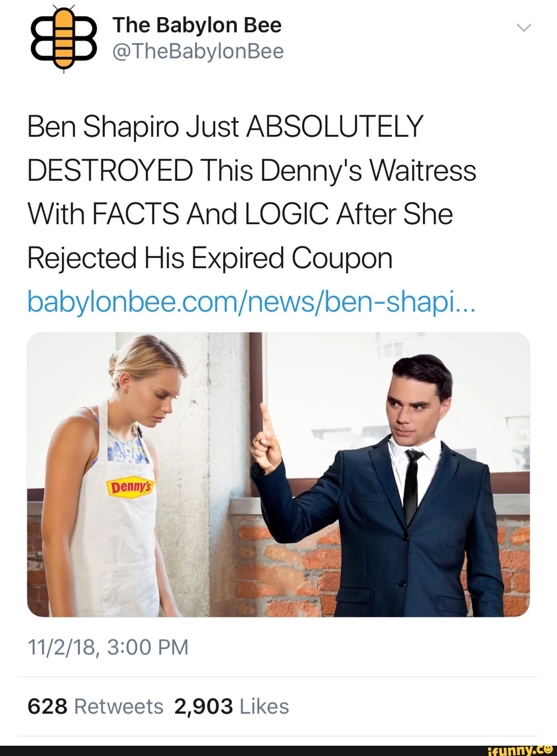This screenshot has width=557, height=756.
Task: Open the @TheBabylonBee handle
Action: [198, 52]
